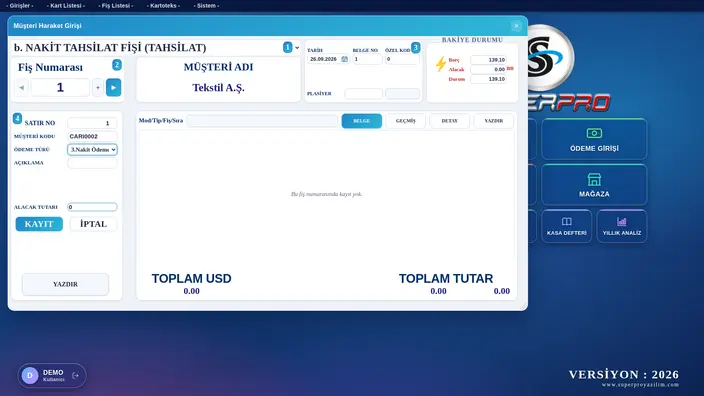This screenshot has width=704, height=396.
Task: Close the Müşteri Haraket Girişi dialog
Action: (x=516, y=26)
